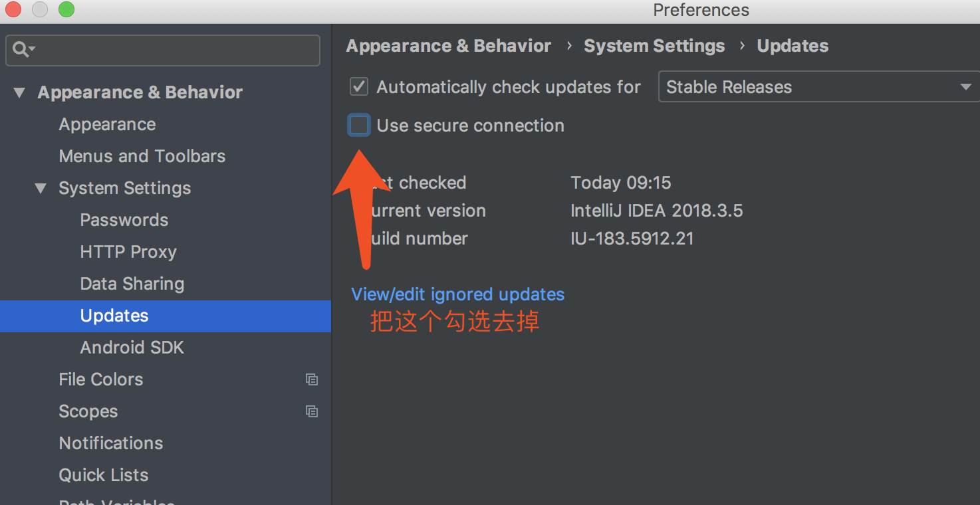Open HTTP Proxy settings

click(128, 252)
